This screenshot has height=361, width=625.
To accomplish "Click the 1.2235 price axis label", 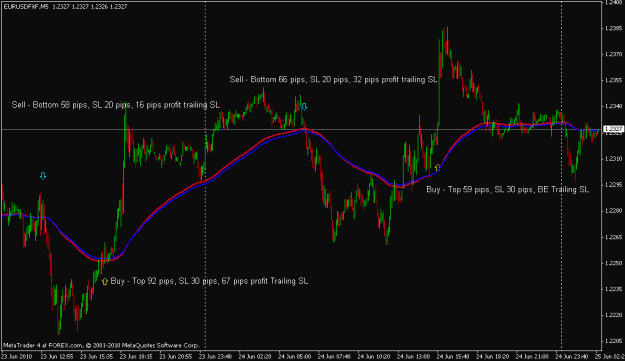I will click(614, 289).
